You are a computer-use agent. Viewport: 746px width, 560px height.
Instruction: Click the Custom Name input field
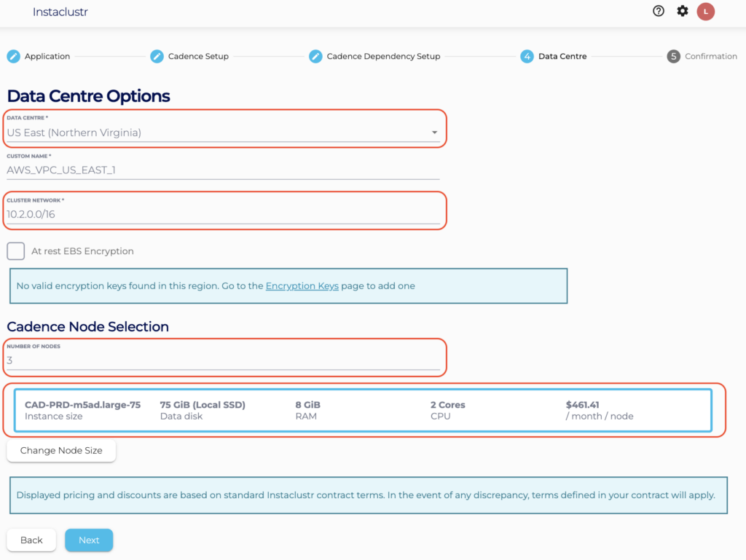(x=219, y=170)
